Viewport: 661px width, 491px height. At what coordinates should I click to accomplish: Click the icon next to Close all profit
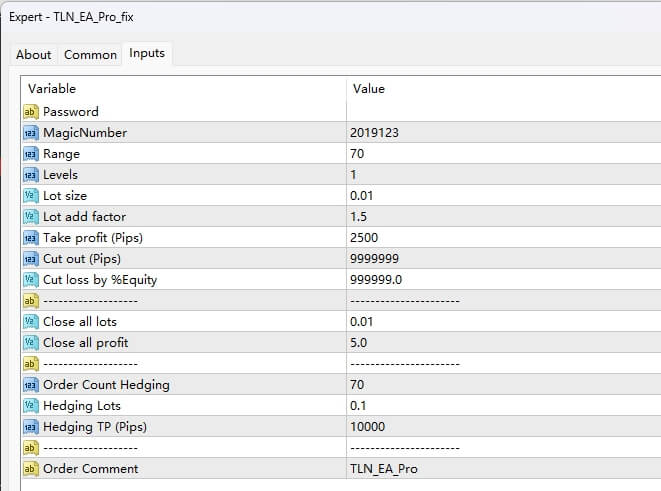click(x=30, y=343)
